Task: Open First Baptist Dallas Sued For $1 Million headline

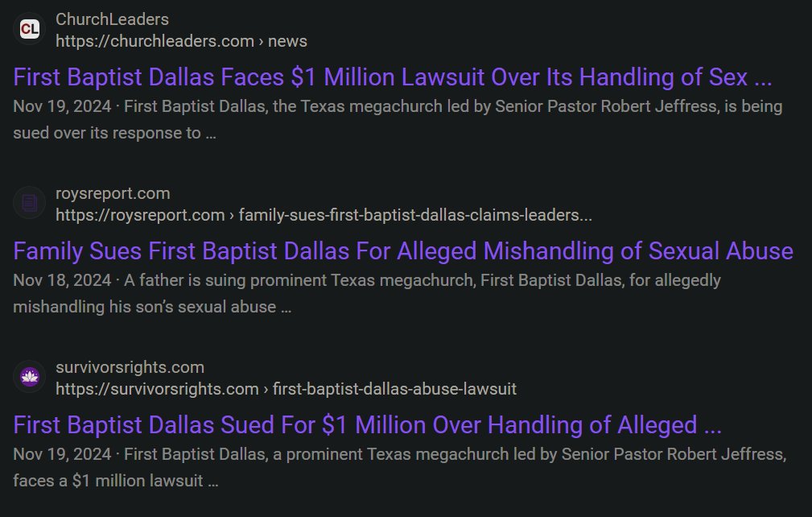Action: tap(367, 425)
